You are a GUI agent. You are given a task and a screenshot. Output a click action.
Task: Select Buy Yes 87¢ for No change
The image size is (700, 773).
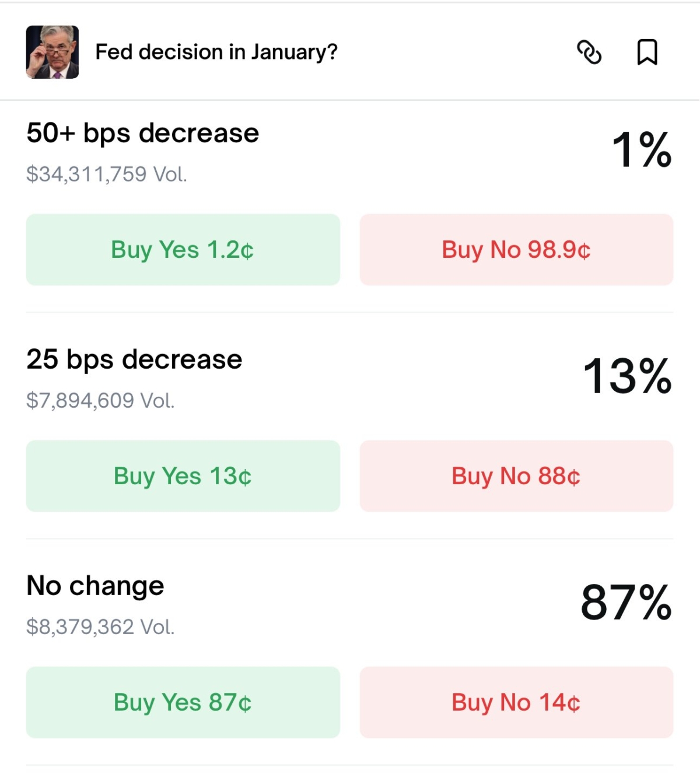[x=183, y=702]
